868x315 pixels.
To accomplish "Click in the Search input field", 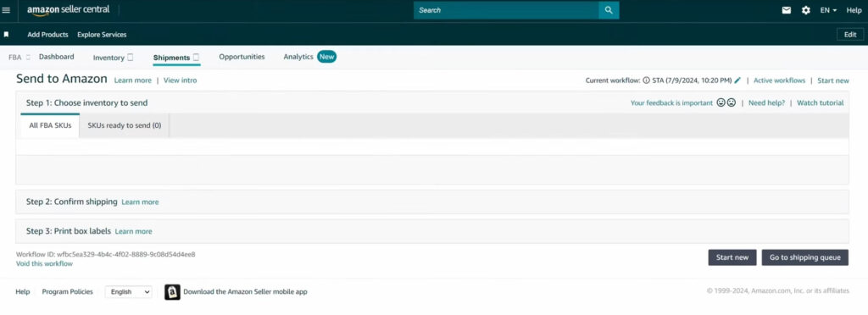I will click(x=506, y=10).
